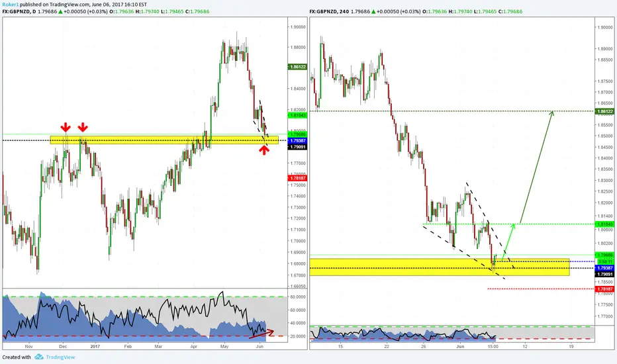617x364 pixels.
Task: Click the Nov date on daily time axis
Action: 28,347
